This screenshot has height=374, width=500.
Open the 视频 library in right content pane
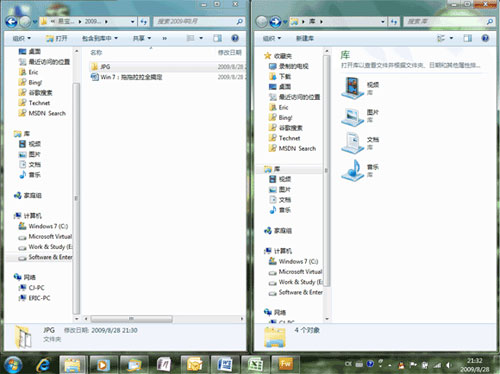[360, 88]
